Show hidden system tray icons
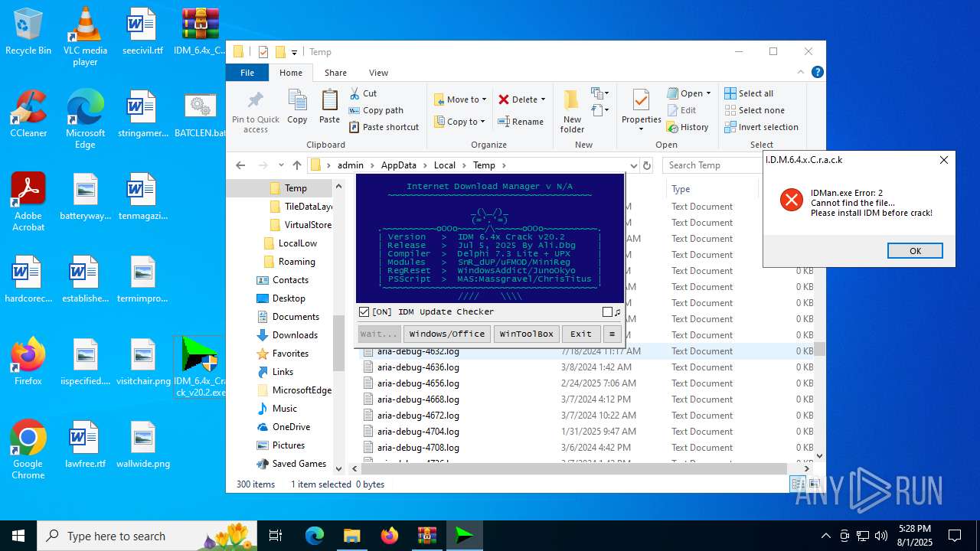This screenshot has width=980, height=551. click(x=825, y=536)
